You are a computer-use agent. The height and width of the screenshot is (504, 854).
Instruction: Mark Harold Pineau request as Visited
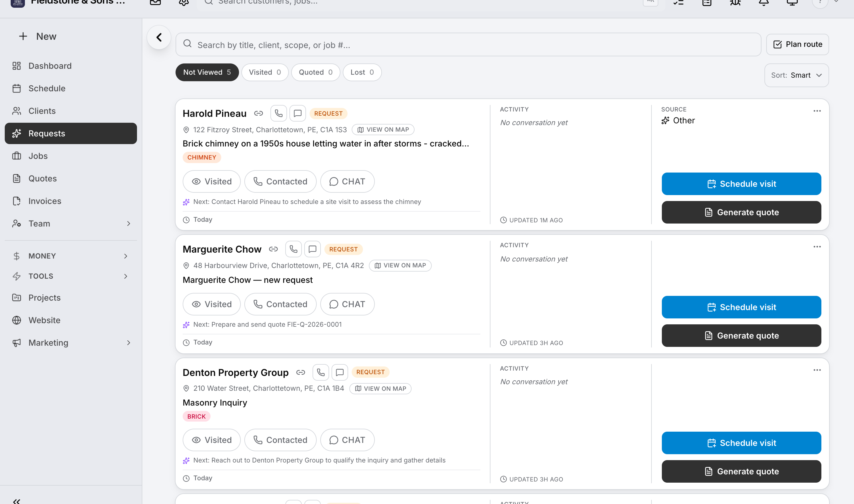[212, 181]
